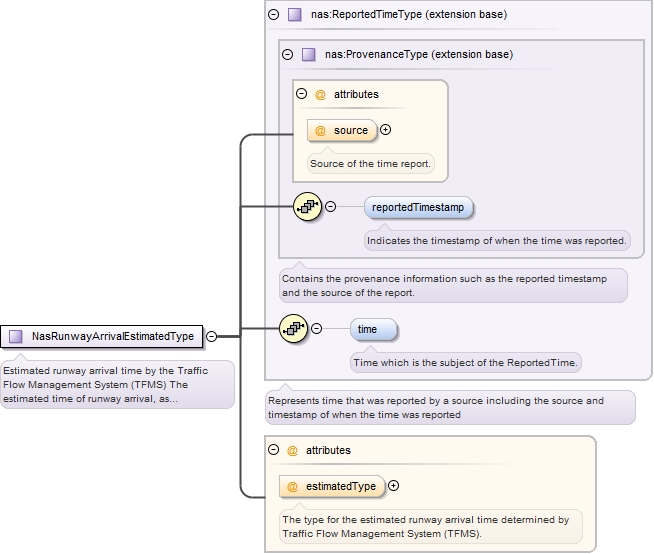Screen dimensions: 654x554
Task: Click the purple square icon of nas:ReportedTimeType
Action: tap(294, 15)
